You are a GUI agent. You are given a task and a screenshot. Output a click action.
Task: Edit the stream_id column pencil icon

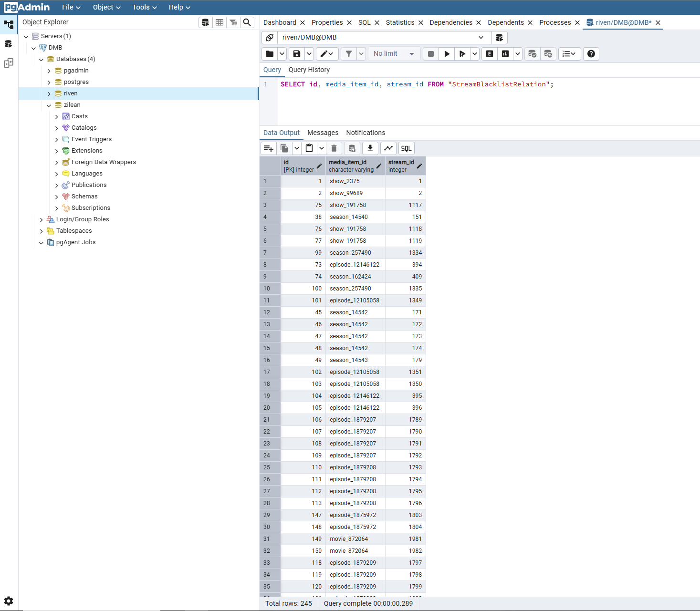(x=419, y=166)
